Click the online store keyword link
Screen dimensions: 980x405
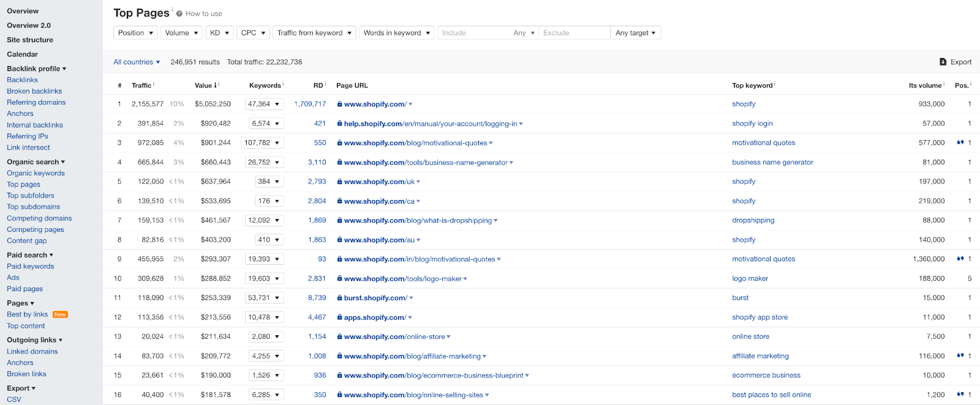click(750, 336)
